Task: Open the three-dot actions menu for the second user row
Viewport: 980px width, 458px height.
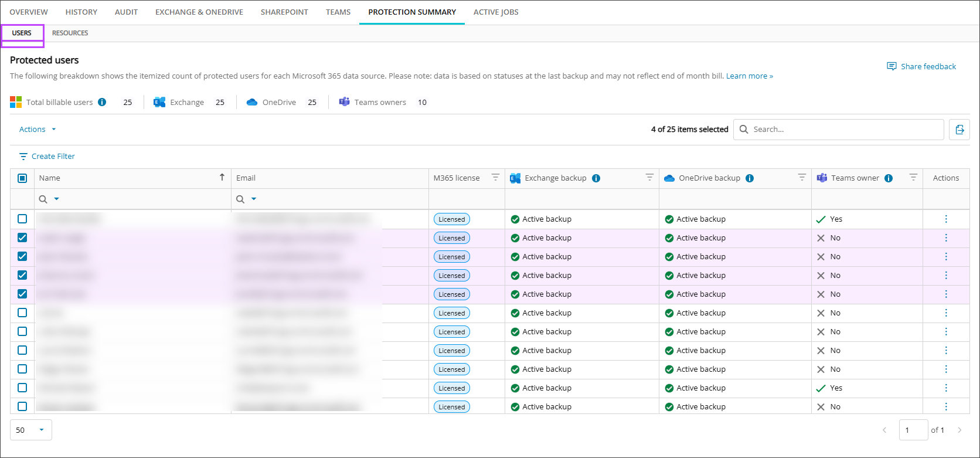Action: coord(946,238)
